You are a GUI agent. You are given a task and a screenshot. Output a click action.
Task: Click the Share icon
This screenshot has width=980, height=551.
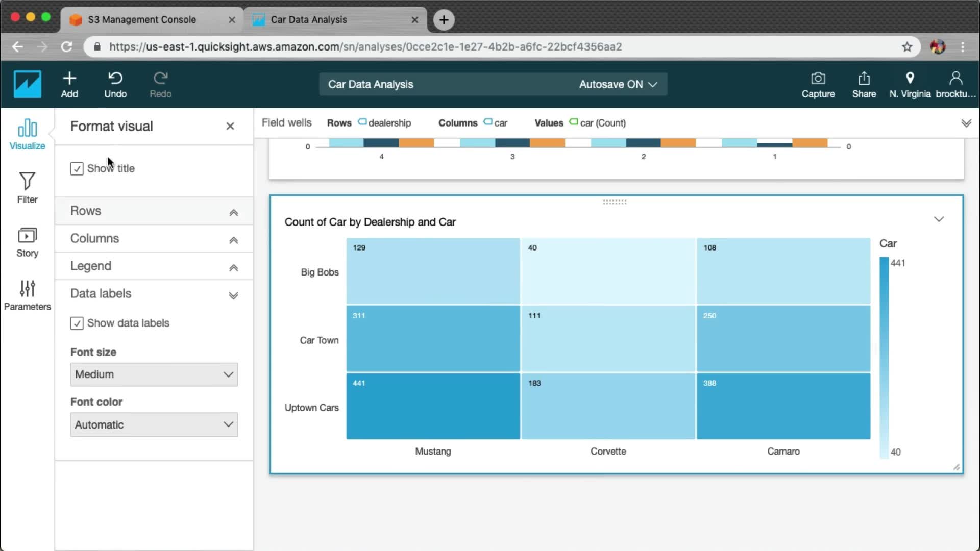tap(864, 79)
